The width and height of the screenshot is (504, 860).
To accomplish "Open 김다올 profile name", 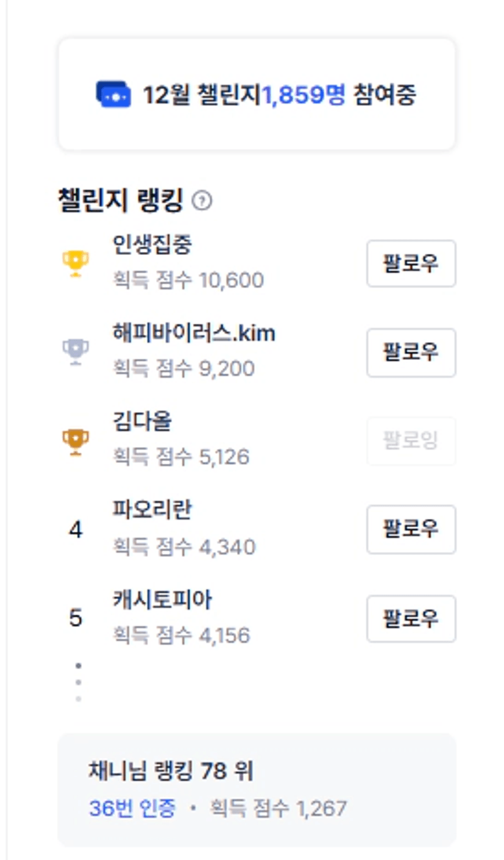I will click(143, 421).
